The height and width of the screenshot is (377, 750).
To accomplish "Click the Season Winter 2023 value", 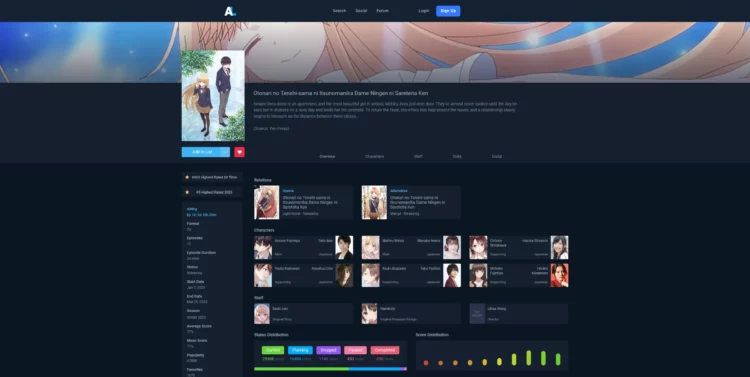I will 196,317.
